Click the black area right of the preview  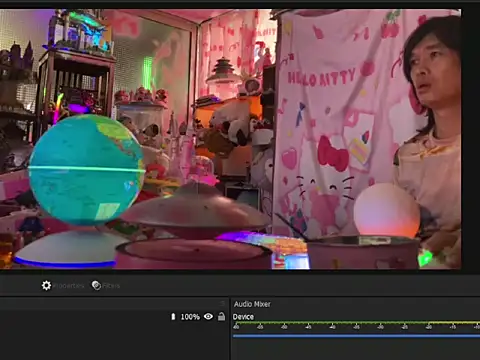pyautogui.click(x=471, y=140)
